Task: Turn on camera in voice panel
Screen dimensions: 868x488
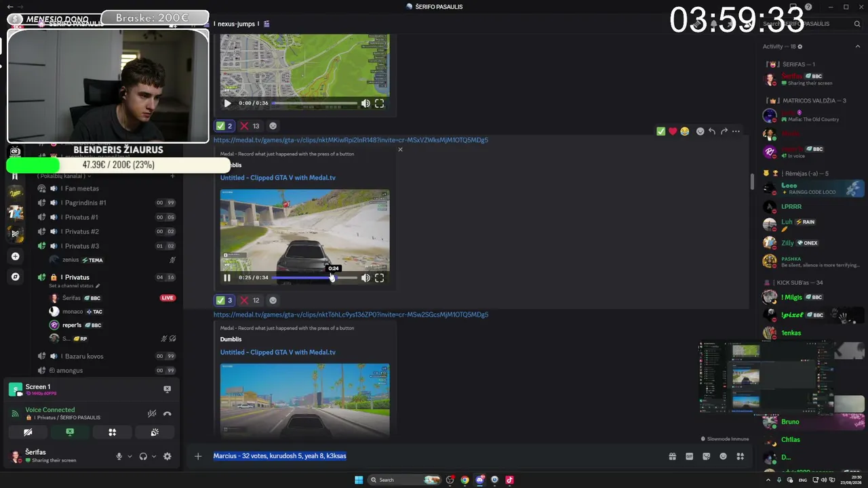Action: click(28, 432)
